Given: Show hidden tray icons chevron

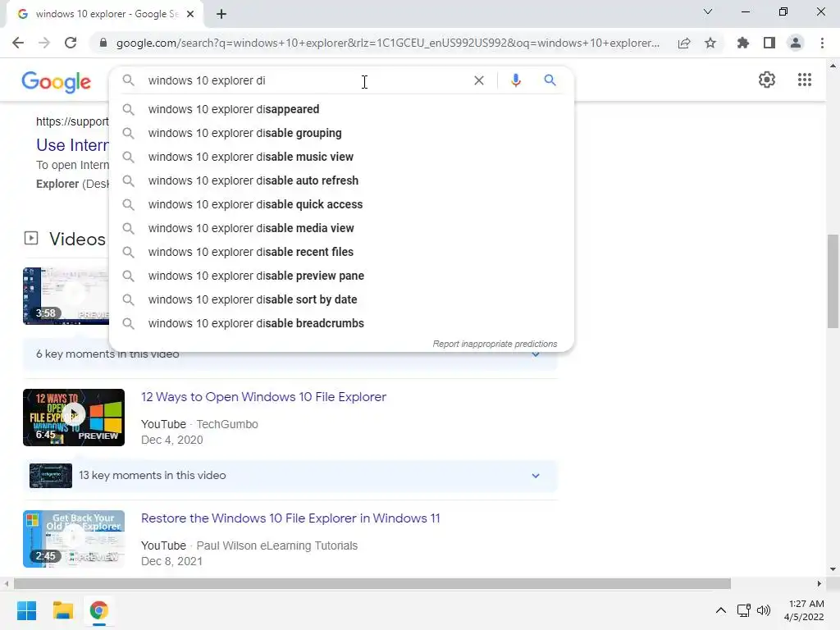Looking at the screenshot, I should [721, 610].
